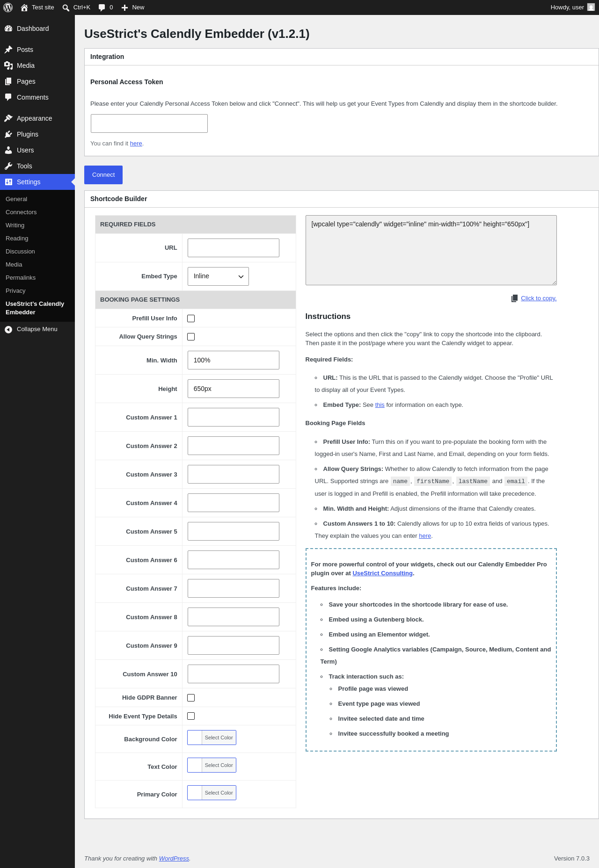
Task: Pick the Background Color swatch
Action: (195, 738)
